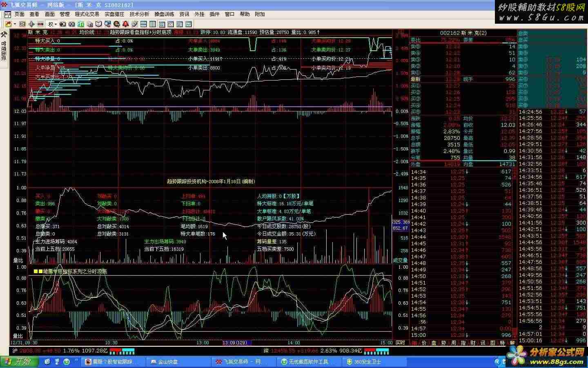The width and height of the screenshot is (588, 368).
Task: Click the vertical split layout icon
Action: pyautogui.click(x=153, y=24)
